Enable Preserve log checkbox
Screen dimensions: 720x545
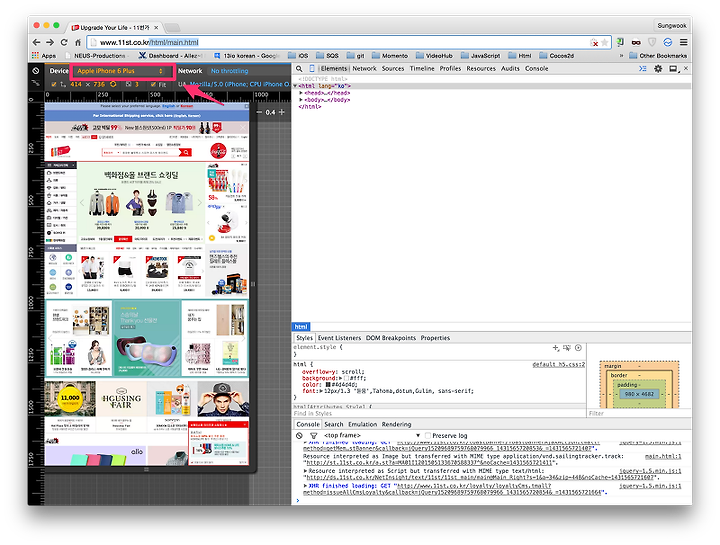pos(428,435)
